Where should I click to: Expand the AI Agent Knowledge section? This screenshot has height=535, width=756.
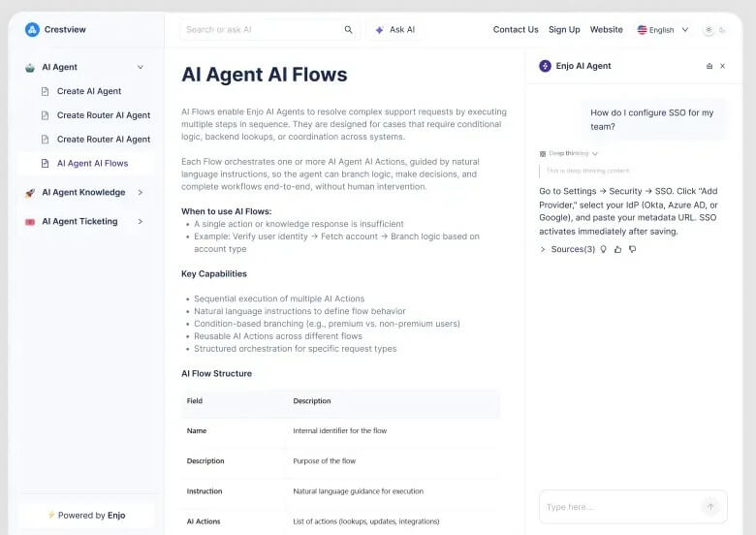point(141,192)
